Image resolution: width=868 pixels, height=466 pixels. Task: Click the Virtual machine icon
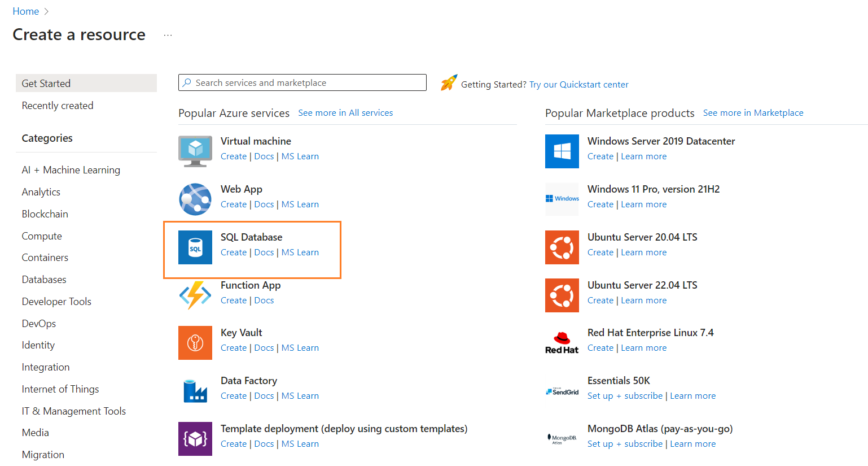pyautogui.click(x=195, y=151)
